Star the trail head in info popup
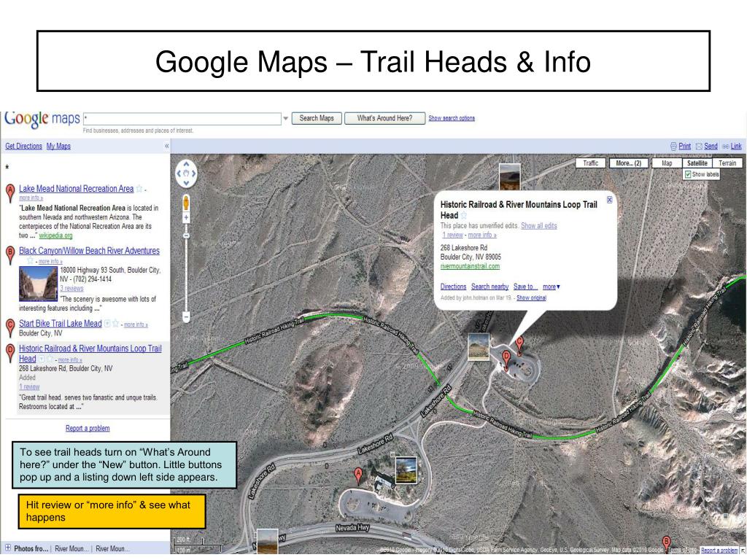The width and height of the screenshot is (747, 560). pos(464,216)
